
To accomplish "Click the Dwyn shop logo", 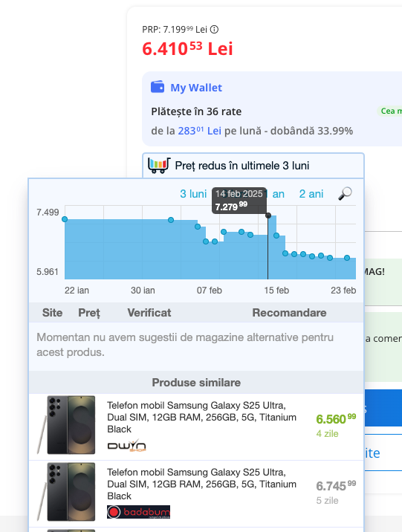I will point(127,445).
